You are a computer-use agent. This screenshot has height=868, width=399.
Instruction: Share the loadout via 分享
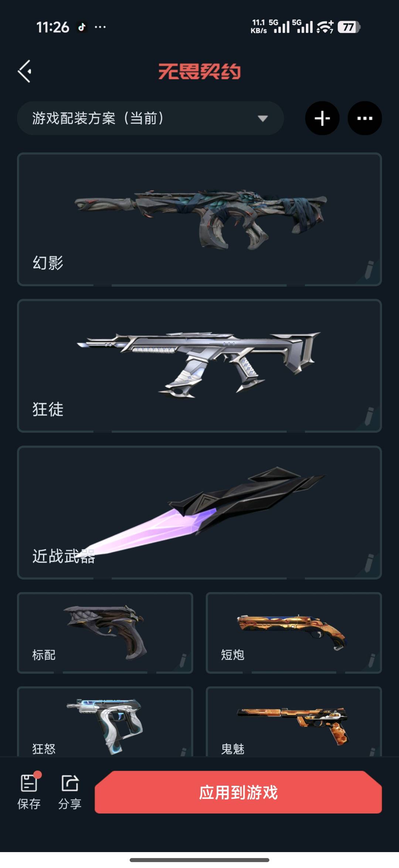click(70, 792)
